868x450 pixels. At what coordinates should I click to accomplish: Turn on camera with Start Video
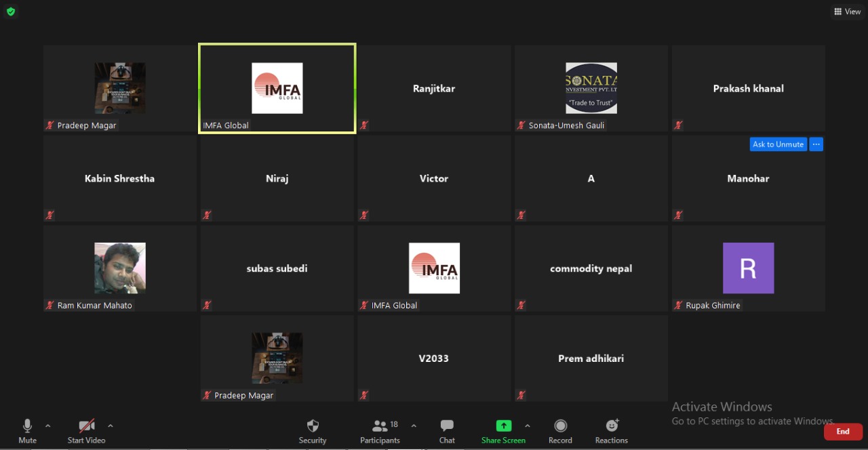86,431
